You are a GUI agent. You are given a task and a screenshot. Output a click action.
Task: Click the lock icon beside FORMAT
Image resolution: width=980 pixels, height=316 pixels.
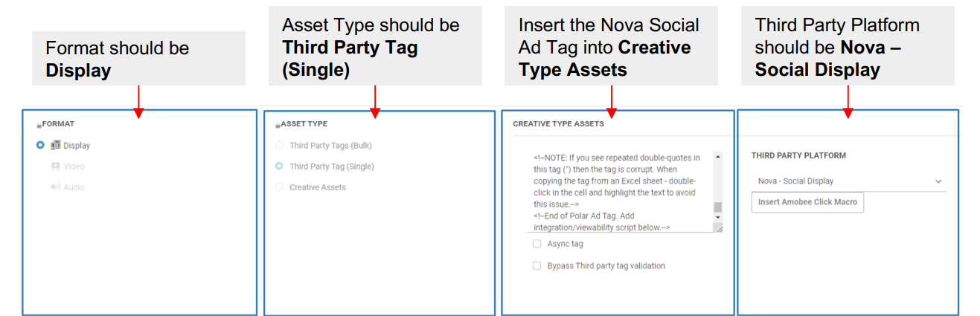tap(39, 125)
